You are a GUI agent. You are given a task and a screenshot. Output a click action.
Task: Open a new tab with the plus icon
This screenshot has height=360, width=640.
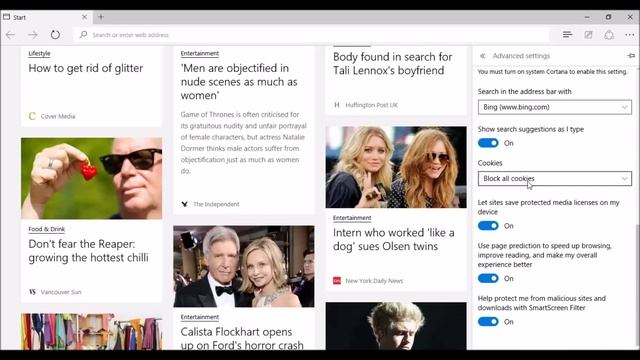101,17
